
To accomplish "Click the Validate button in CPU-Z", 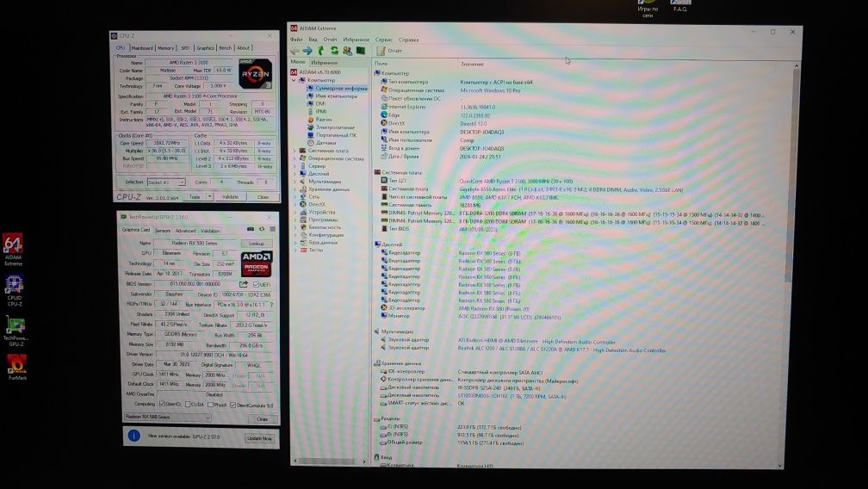I will (x=230, y=196).
